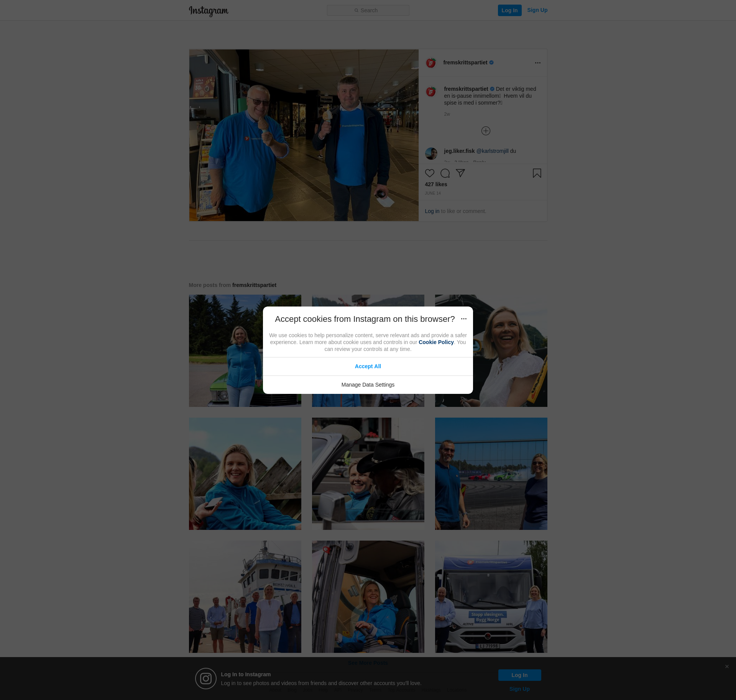
Task: Open thumbnail of Fremskrittspartiet campaign motorhome
Action: tap(491, 597)
